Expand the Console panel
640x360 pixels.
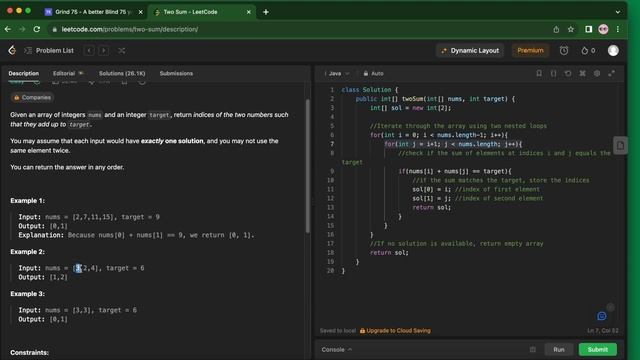coord(337,350)
